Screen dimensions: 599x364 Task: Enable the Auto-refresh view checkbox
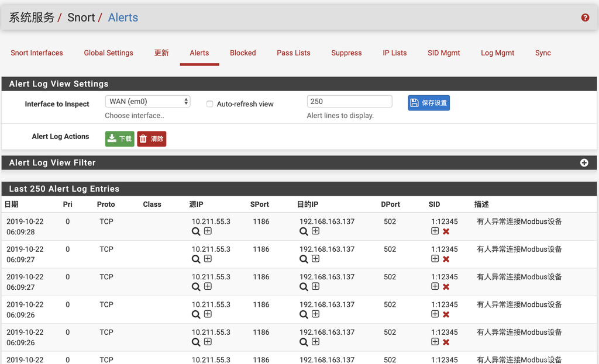click(209, 104)
